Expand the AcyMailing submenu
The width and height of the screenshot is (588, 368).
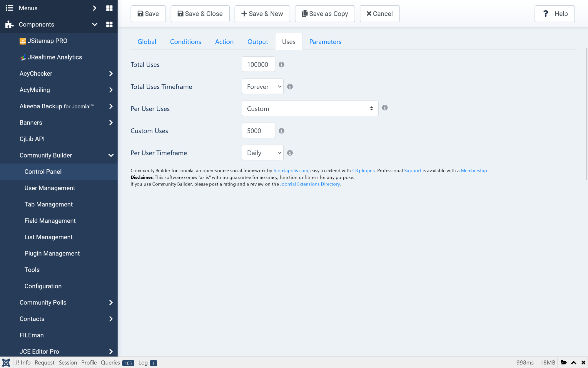point(111,90)
